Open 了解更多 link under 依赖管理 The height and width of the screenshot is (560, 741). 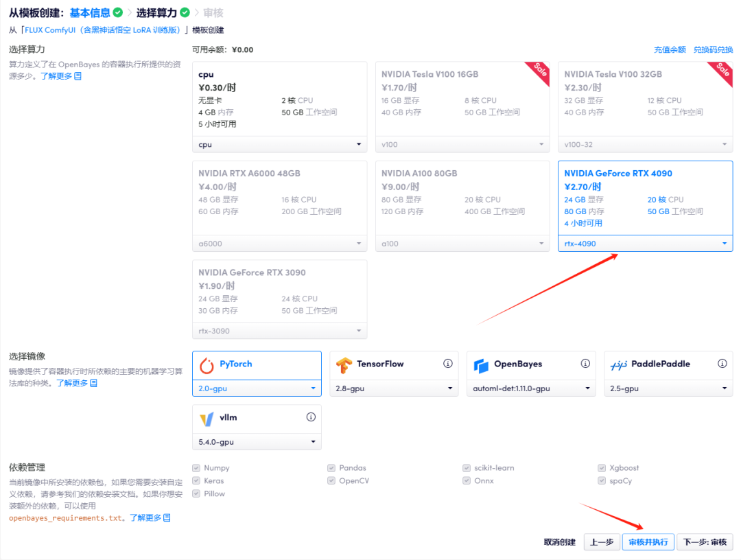150,518
